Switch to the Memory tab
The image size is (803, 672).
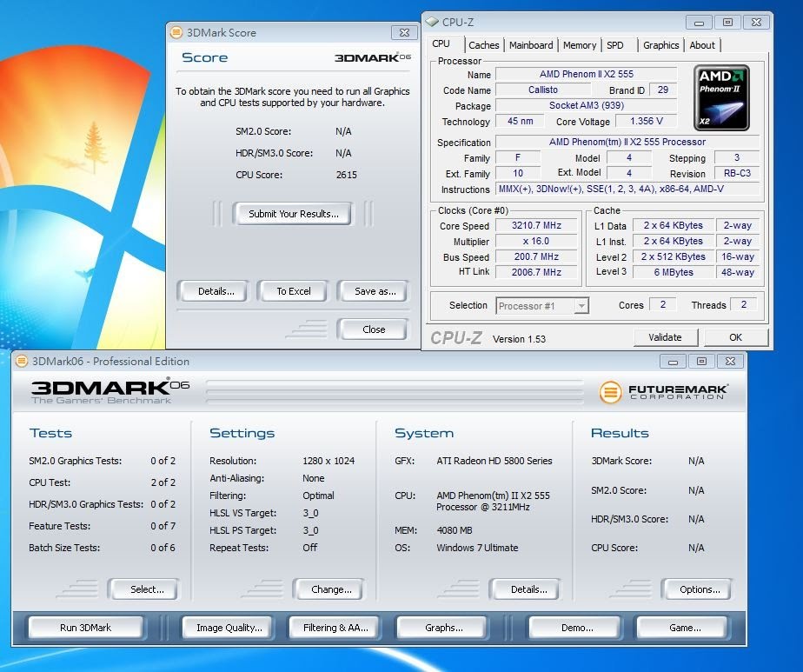point(579,45)
